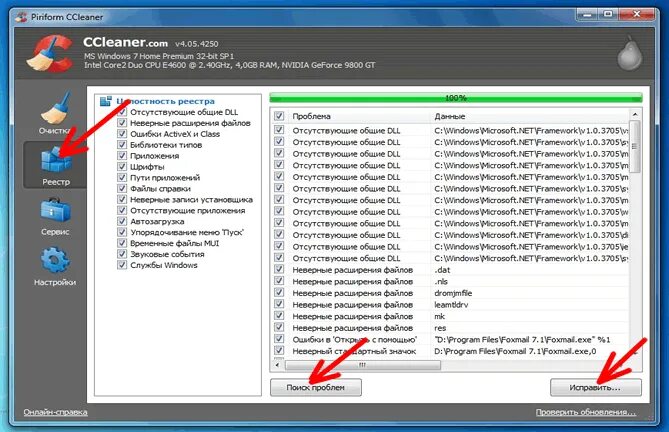Uncheck 'Упорядочивание меню Пуск'

click(x=122, y=232)
